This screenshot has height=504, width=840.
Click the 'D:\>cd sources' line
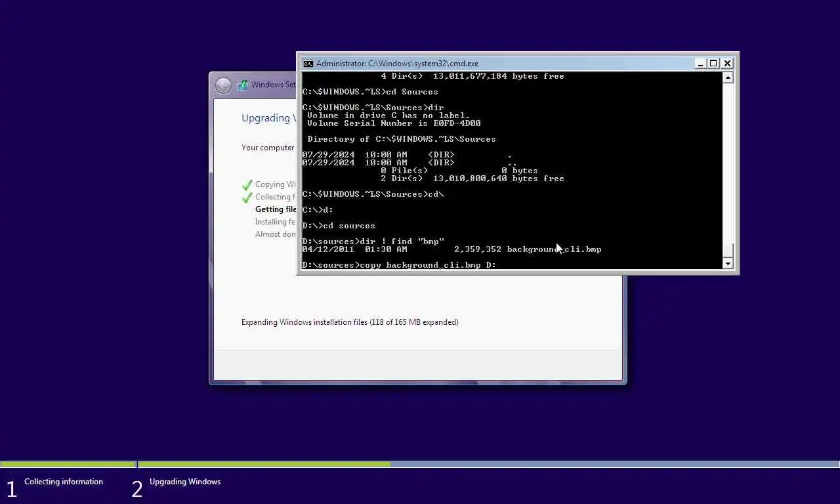click(x=339, y=226)
